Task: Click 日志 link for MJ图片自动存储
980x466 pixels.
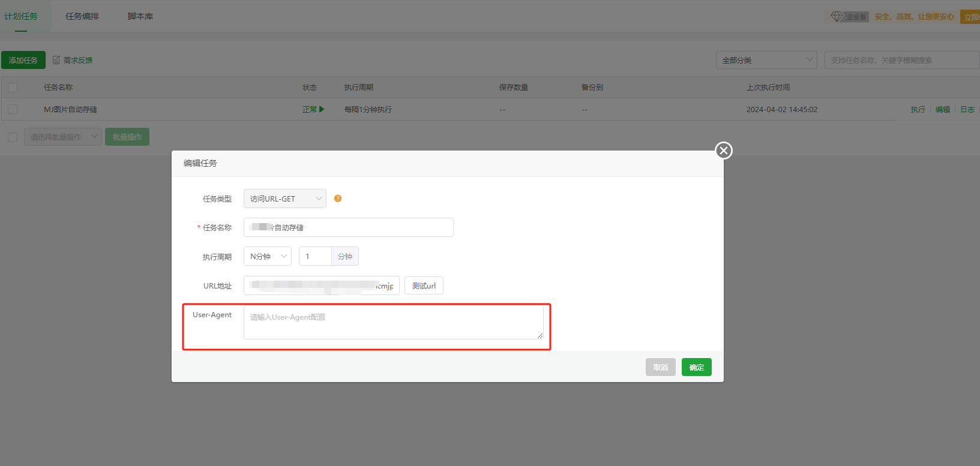Action: pyautogui.click(x=967, y=109)
